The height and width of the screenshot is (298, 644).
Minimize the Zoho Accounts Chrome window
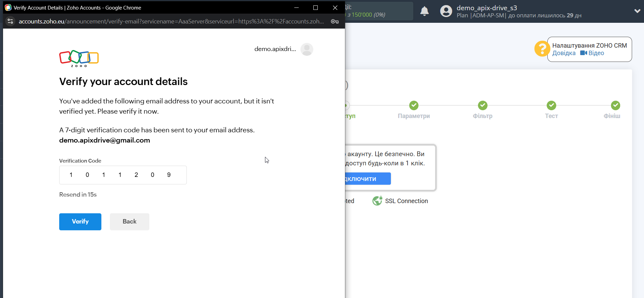(x=296, y=7)
